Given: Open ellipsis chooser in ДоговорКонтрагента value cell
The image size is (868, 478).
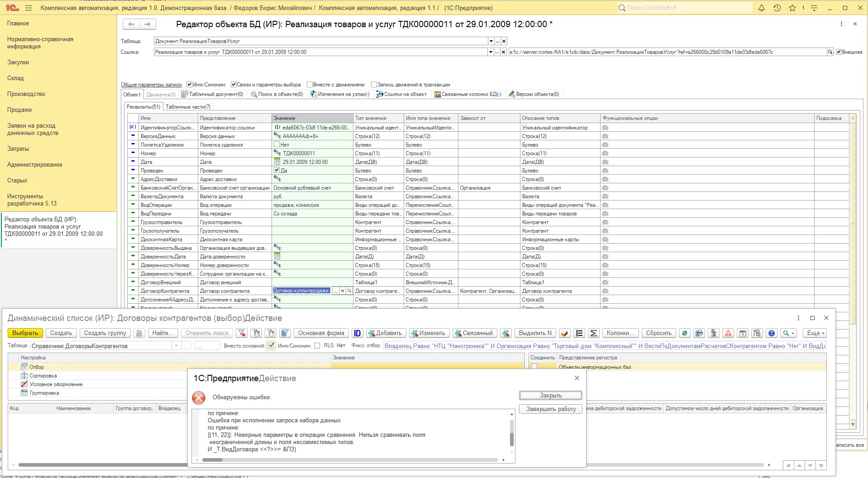Looking at the screenshot, I should 336,291.
